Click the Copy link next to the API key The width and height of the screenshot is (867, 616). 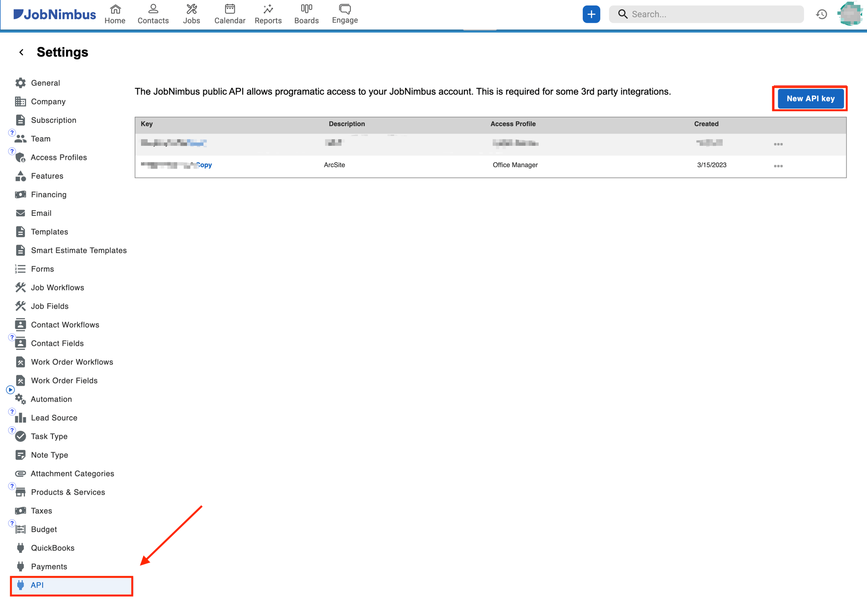pyautogui.click(x=204, y=165)
